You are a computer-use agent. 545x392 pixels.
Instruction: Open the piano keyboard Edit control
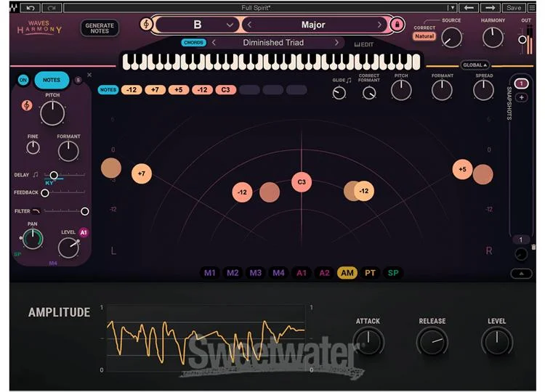(x=363, y=44)
